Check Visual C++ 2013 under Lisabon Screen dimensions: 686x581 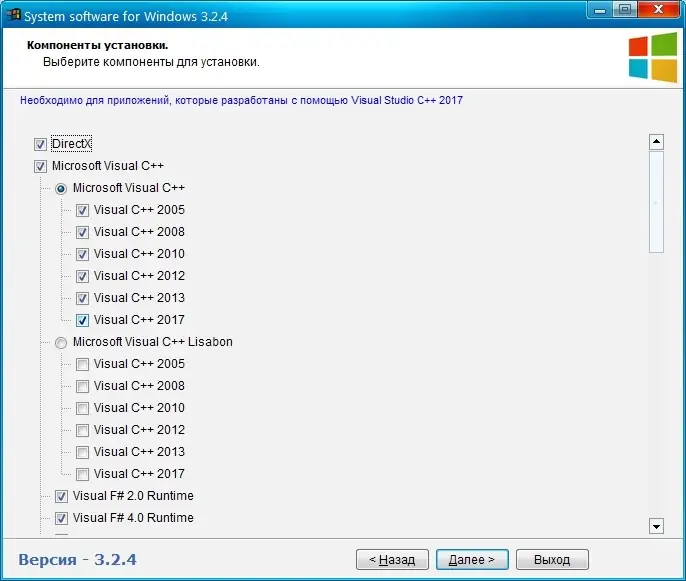pos(82,452)
